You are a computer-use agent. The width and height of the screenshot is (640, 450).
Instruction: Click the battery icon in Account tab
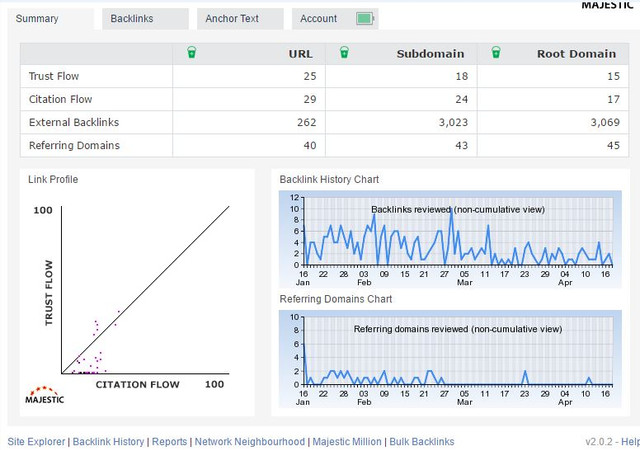point(365,18)
